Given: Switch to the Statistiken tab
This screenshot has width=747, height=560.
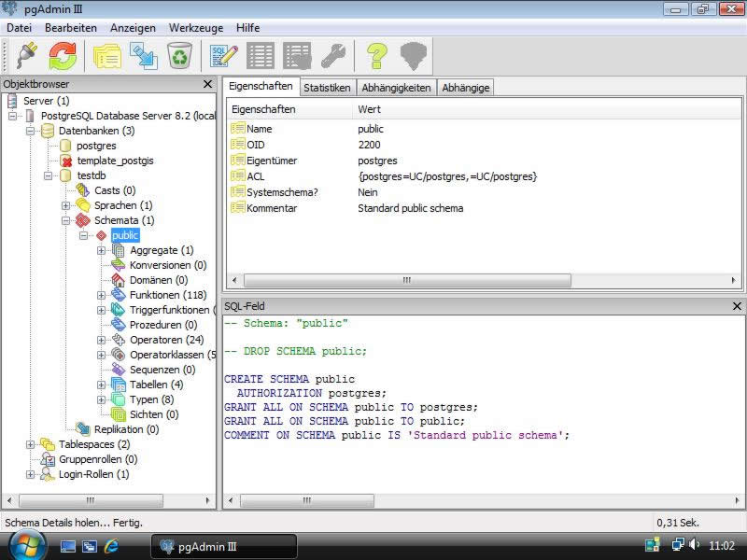Looking at the screenshot, I should (x=327, y=88).
